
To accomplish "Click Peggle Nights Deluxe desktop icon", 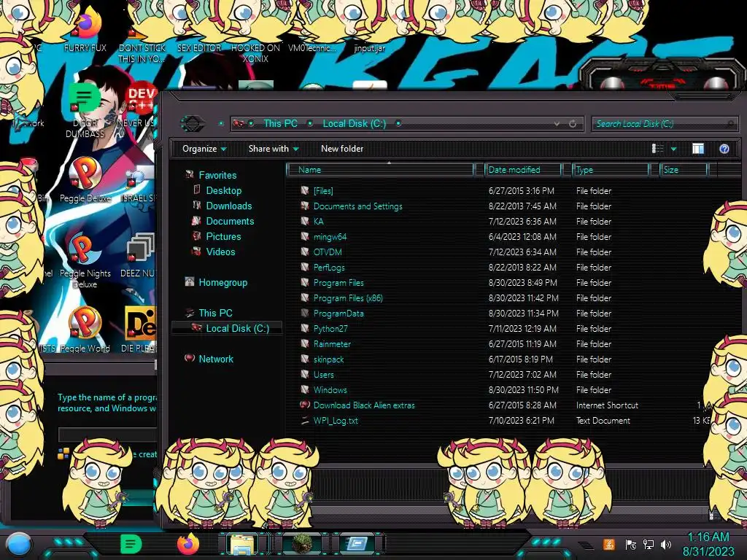I will (x=85, y=261).
